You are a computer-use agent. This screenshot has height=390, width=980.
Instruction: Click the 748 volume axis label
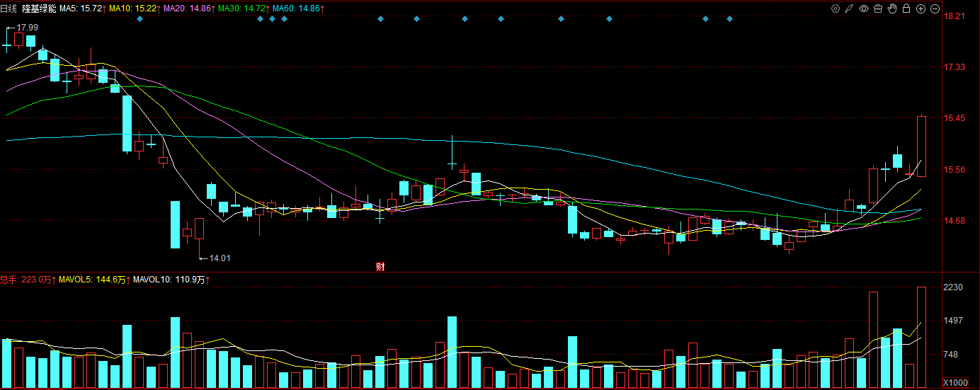tap(951, 355)
